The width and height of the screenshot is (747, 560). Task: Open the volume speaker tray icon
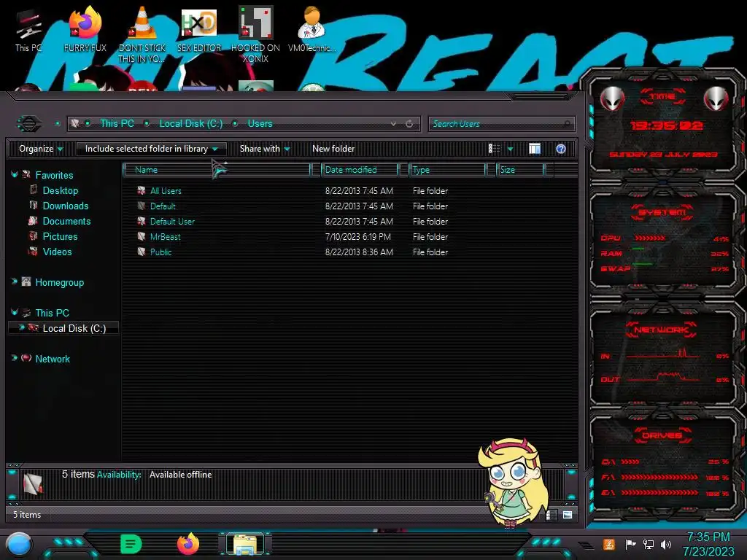[x=666, y=544]
